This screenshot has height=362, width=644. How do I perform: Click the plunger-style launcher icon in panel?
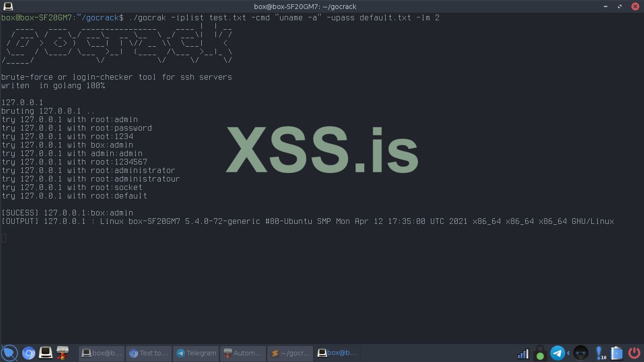click(x=63, y=353)
